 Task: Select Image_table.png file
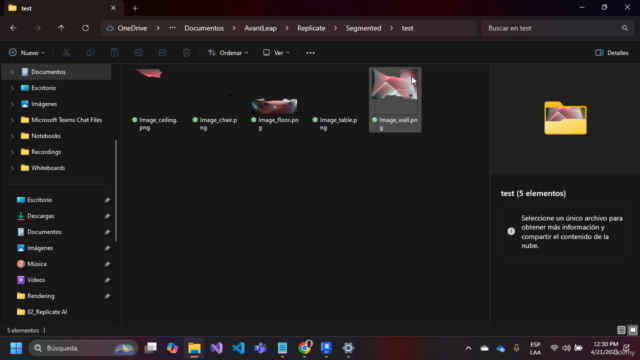pos(335,99)
